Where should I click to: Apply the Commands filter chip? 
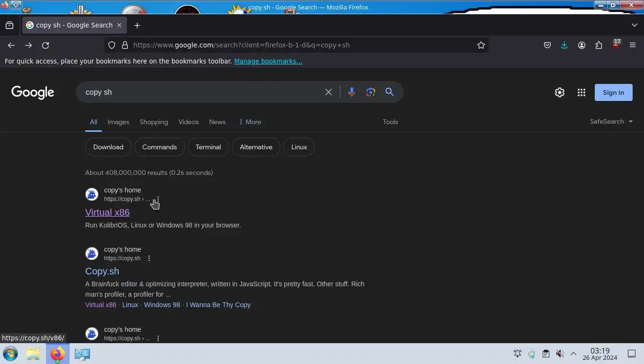point(160,147)
